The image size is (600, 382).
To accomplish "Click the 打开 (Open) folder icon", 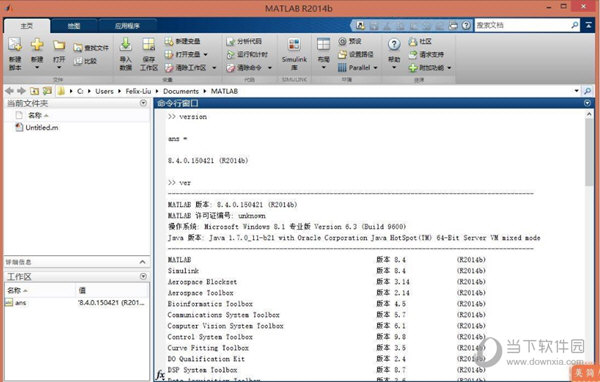I will [59, 45].
